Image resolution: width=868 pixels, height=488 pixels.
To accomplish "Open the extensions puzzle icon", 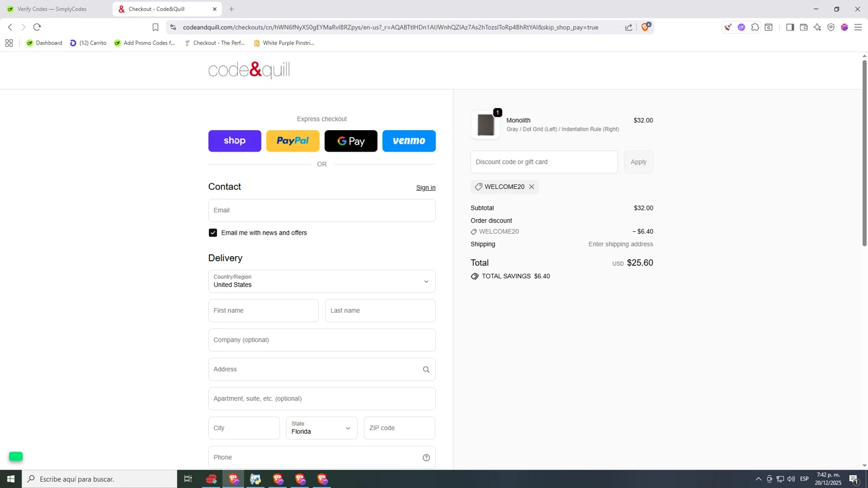I will coord(755,27).
